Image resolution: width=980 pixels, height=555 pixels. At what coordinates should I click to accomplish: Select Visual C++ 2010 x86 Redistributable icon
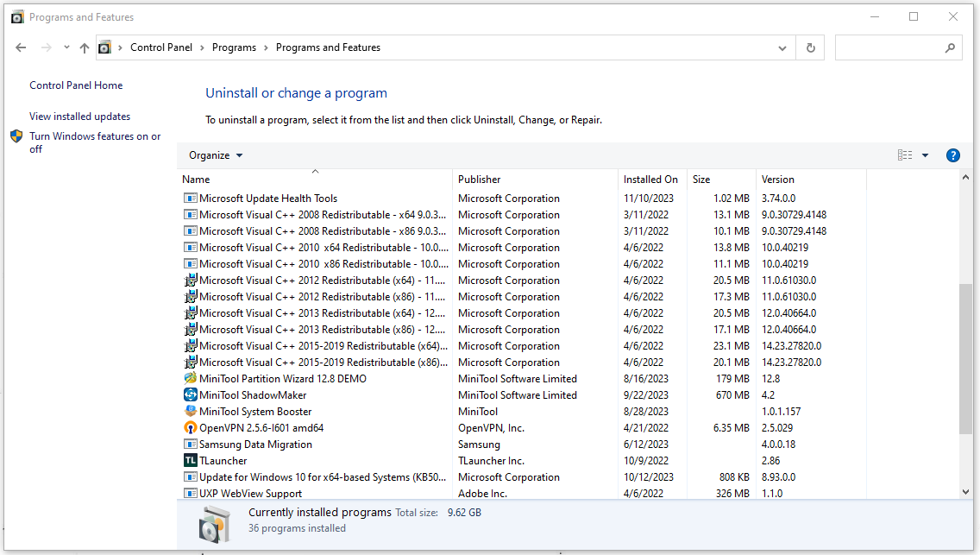(x=190, y=264)
